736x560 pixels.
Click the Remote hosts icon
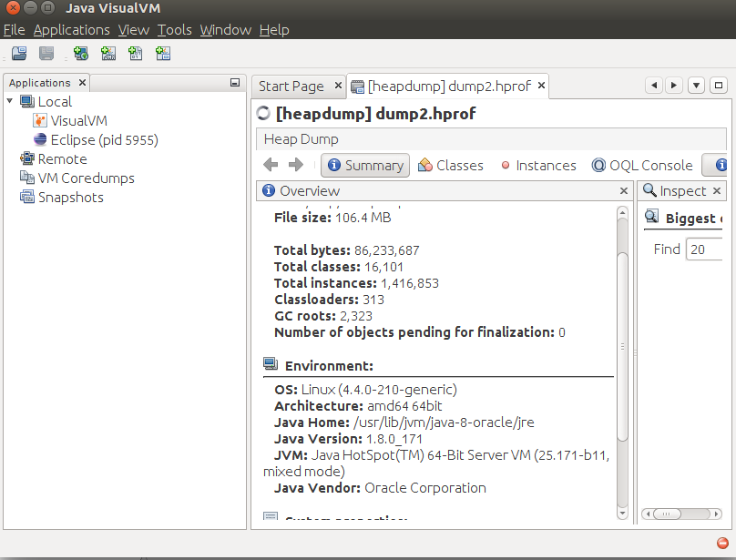(x=27, y=158)
